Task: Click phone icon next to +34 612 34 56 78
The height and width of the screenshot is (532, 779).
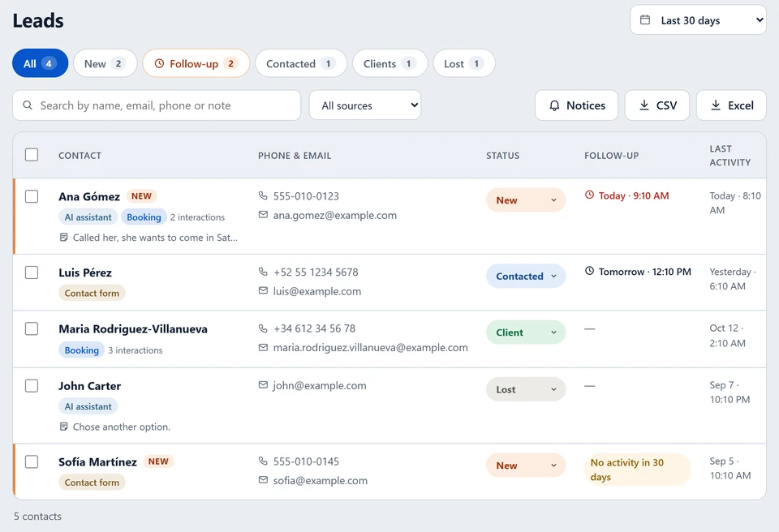Action: (x=263, y=328)
